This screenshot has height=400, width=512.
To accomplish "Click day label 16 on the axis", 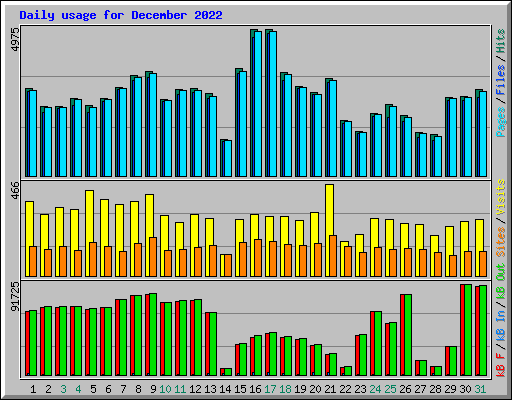I will point(255,389).
